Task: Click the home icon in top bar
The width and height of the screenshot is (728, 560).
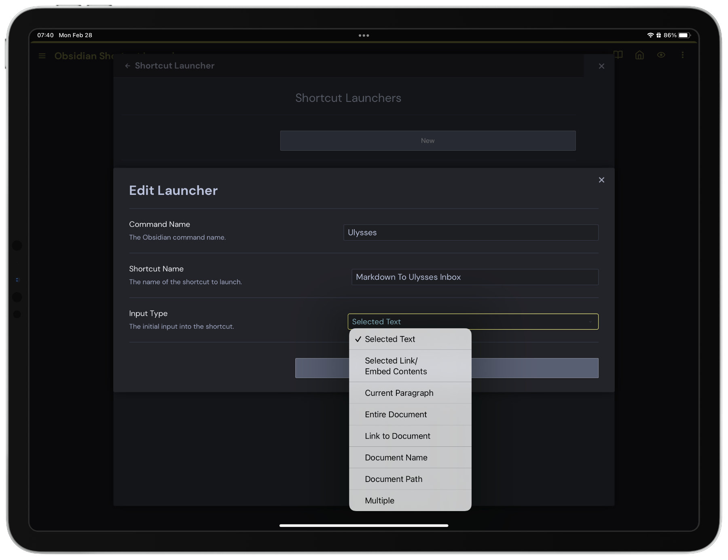Action: coord(639,55)
